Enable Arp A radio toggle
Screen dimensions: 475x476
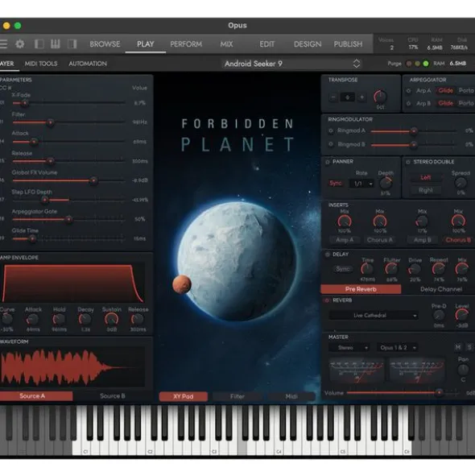click(x=408, y=91)
